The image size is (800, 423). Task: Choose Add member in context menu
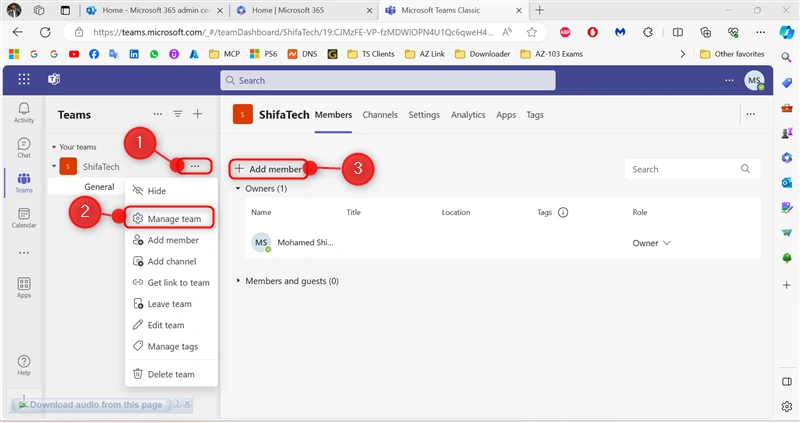point(171,240)
